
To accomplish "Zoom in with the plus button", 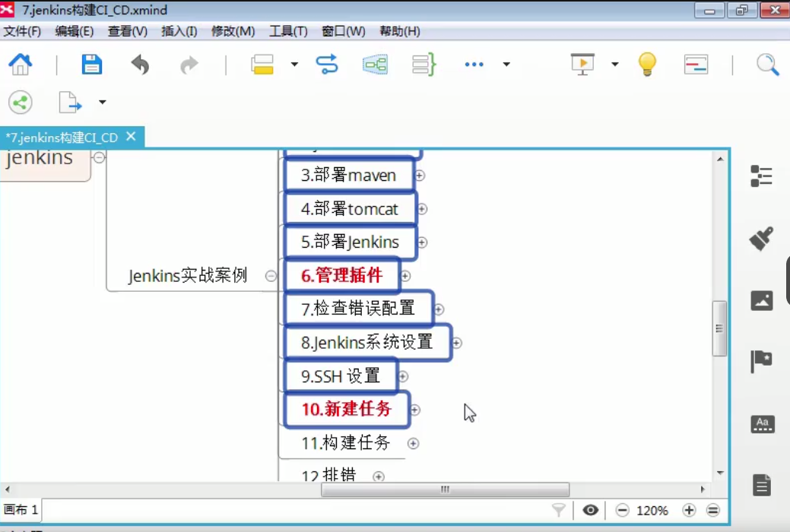I will point(689,511).
